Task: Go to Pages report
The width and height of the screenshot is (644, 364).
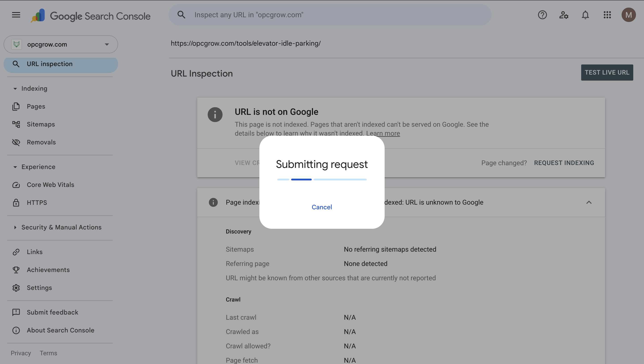Action: 36,106
